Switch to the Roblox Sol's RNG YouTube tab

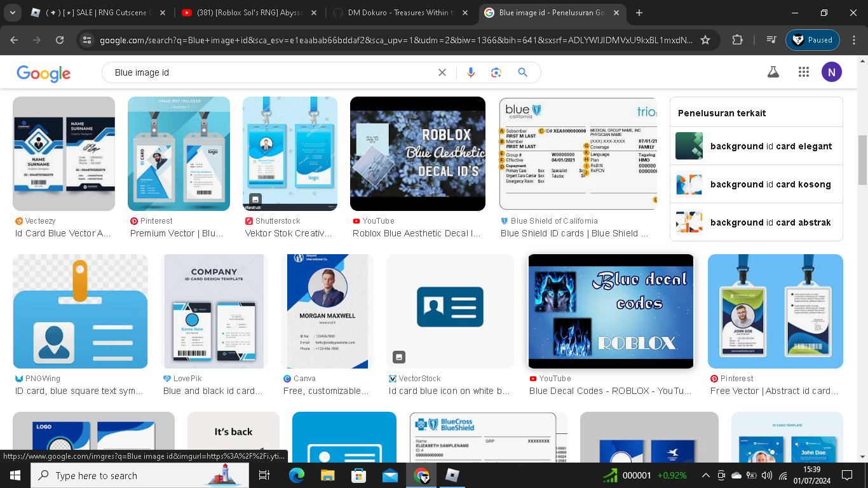(248, 13)
